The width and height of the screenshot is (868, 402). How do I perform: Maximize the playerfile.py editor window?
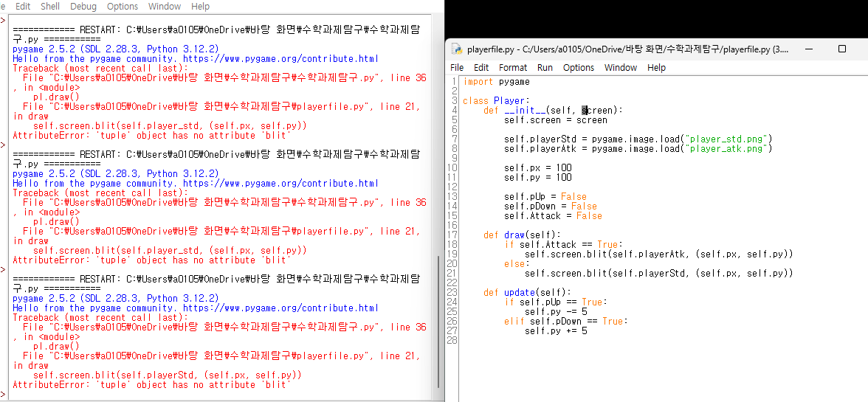click(842, 49)
